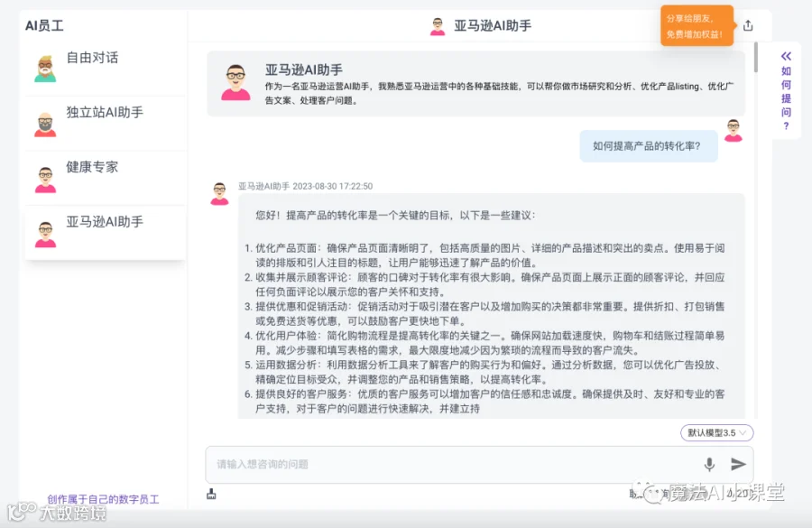
Task: Click the 如何提问 help panel text
Action: 786,98
